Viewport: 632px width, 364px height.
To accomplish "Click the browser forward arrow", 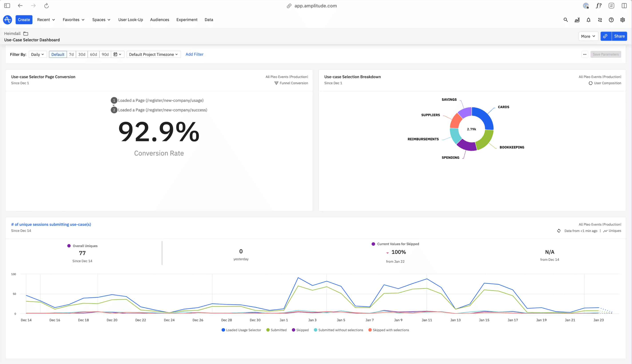I will [x=33, y=6].
